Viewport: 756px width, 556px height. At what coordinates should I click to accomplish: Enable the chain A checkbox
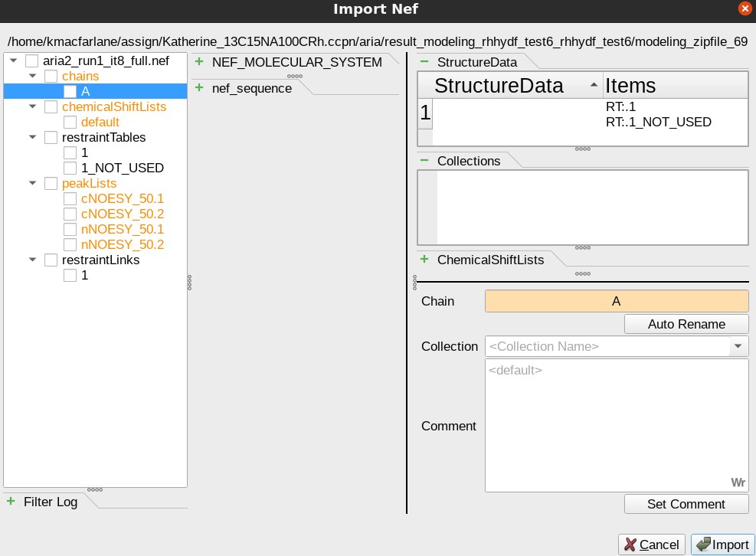coord(70,91)
